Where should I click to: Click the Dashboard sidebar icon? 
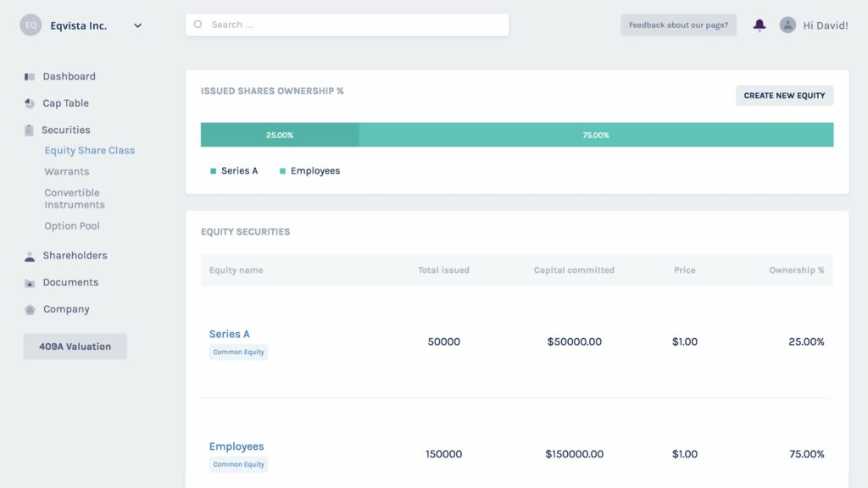click(x=30, y=77)
